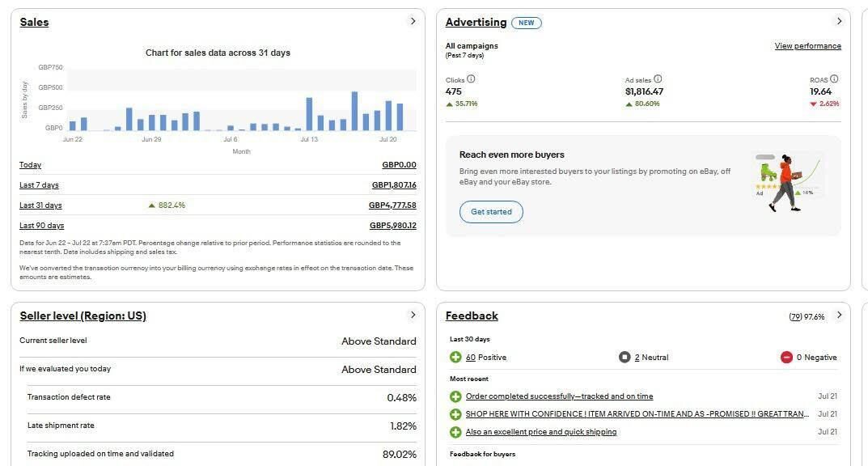Click the red Negative feedback minus icon

click(x=786, y=357)
